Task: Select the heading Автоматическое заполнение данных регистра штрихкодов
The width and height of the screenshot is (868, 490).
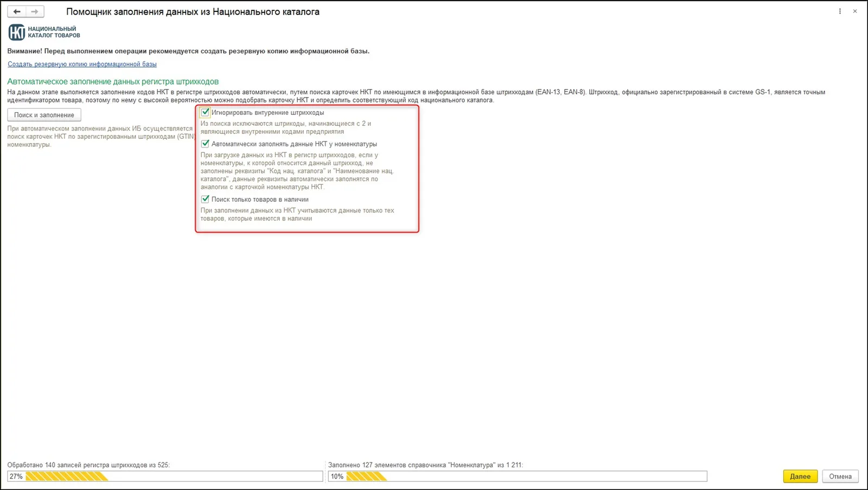Action: 113,81
